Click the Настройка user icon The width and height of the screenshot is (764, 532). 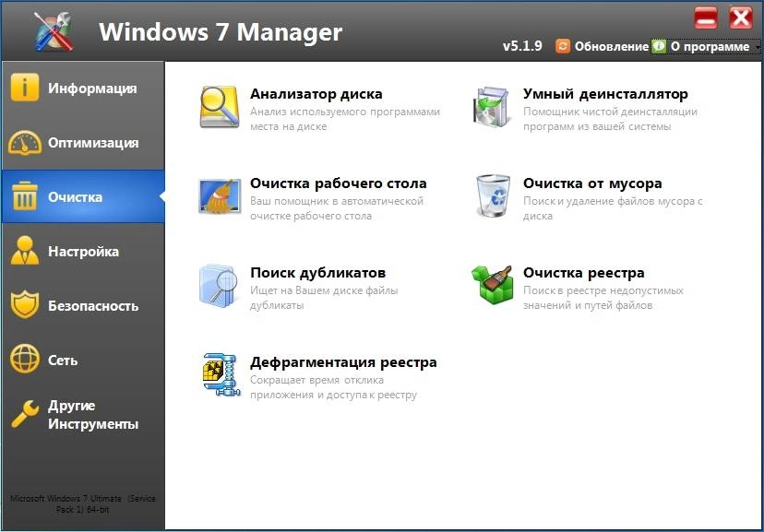point(24,251)
